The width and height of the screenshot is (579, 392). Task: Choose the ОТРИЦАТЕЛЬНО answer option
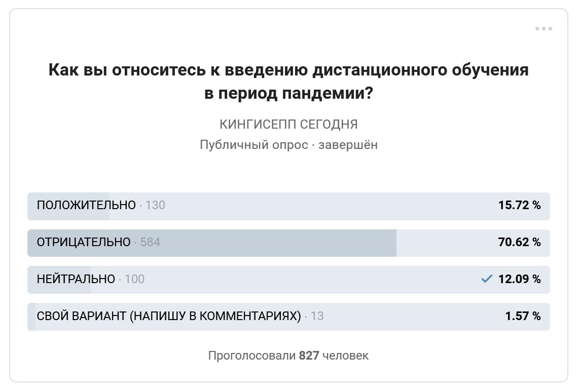(x=84, y=243)
